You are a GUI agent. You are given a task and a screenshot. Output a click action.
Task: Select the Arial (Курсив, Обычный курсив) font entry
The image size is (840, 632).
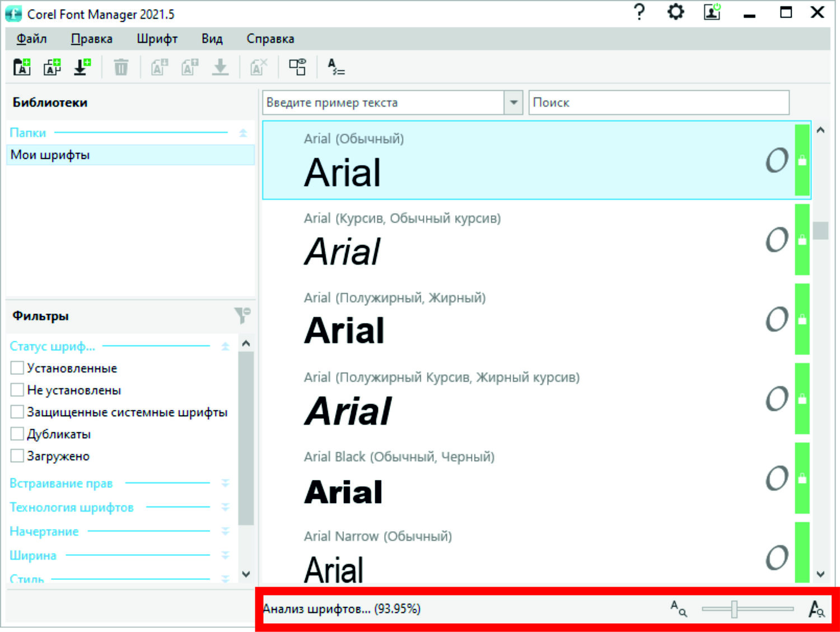point(536,240)
